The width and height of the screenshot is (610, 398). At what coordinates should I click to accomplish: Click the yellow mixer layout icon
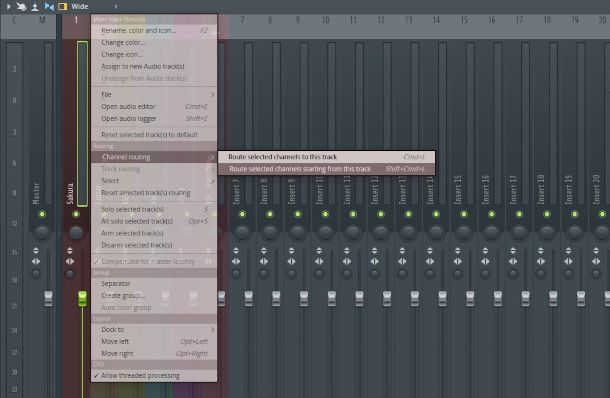point(62,6)
